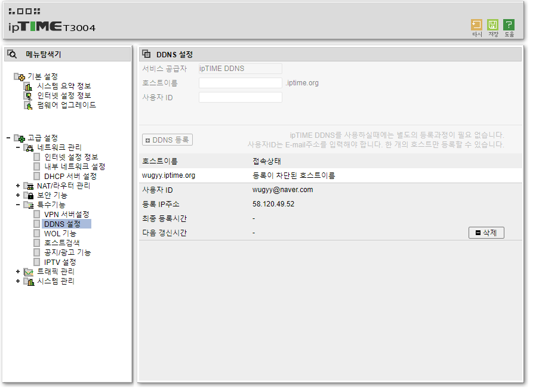This screenshot has width=539, height=392.
Task: Expand the 트래픽 관리 tree node
Action: point(18,271)
